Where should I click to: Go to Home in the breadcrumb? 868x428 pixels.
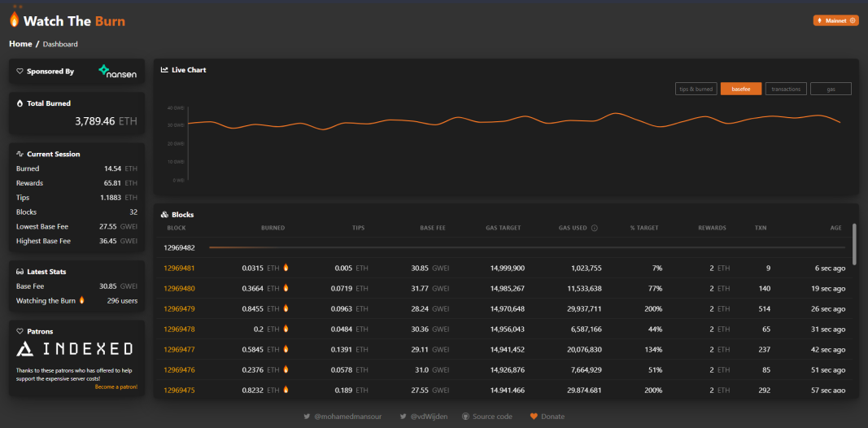pyautogui.click(x=20, y=44)
